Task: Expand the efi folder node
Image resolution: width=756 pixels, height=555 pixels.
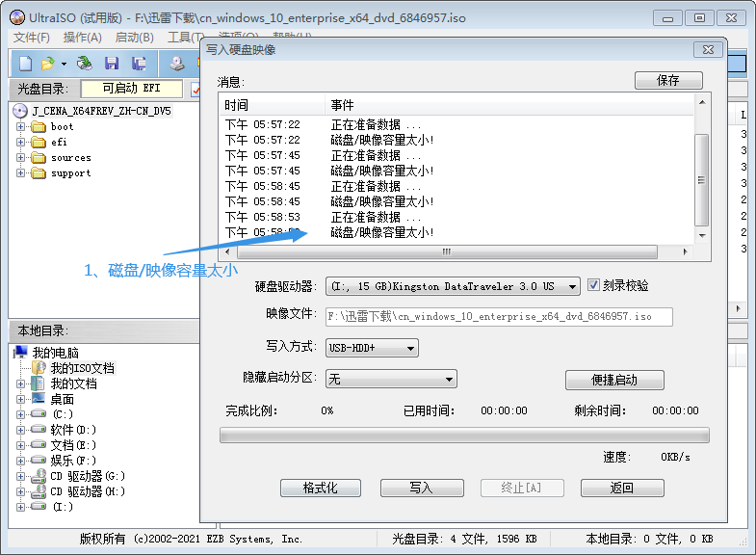Action: pos(20,143)
